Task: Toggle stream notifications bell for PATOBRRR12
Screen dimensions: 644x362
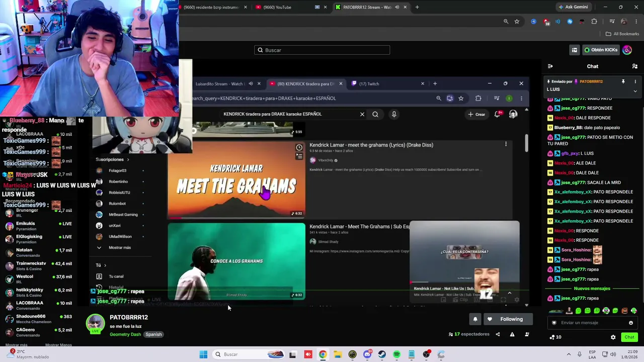Action: click(x=475, y=319)
